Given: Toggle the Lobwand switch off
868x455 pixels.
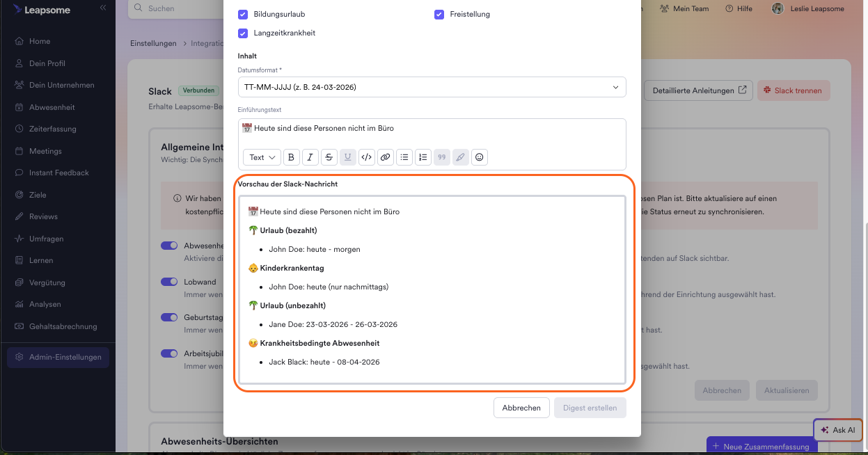Looking at the screenshot, I should pos(169,282).
